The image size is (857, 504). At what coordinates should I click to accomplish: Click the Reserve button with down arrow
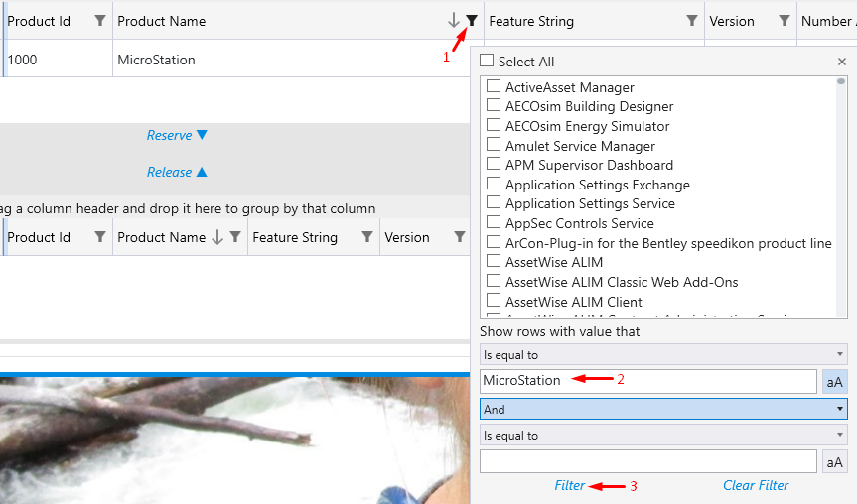coord(177,135)
